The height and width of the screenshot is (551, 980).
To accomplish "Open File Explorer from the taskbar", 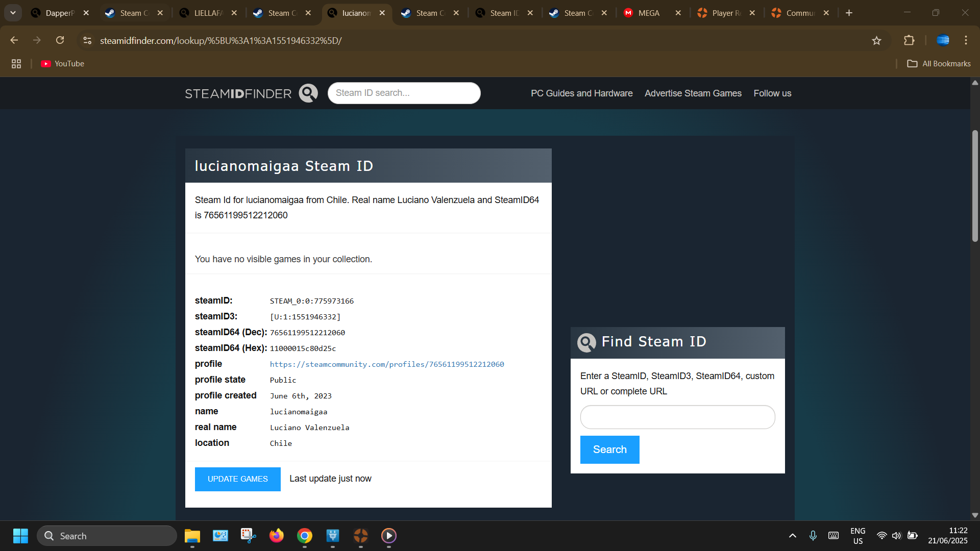I will (192, 536).
